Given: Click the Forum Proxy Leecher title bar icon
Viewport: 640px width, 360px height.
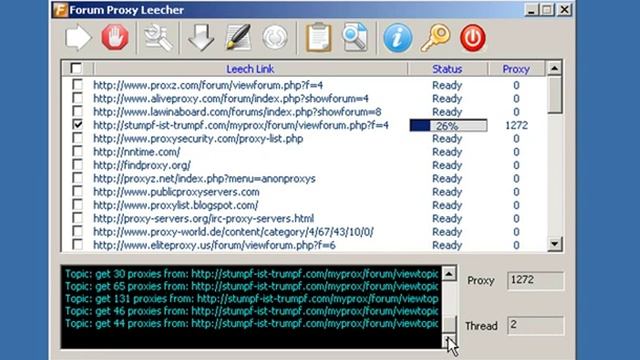Looking at the screenshot, I should (60, 10).
